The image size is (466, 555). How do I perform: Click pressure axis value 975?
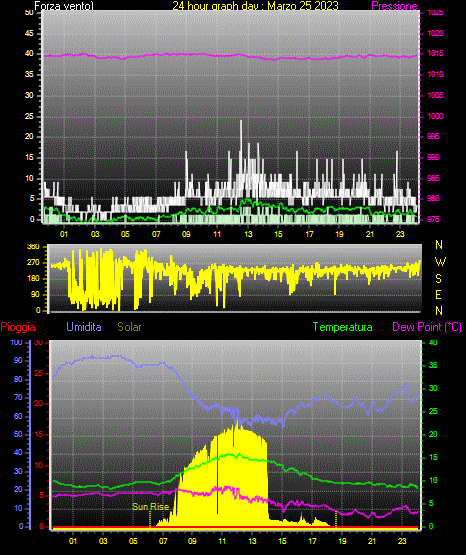coord(433,219)
